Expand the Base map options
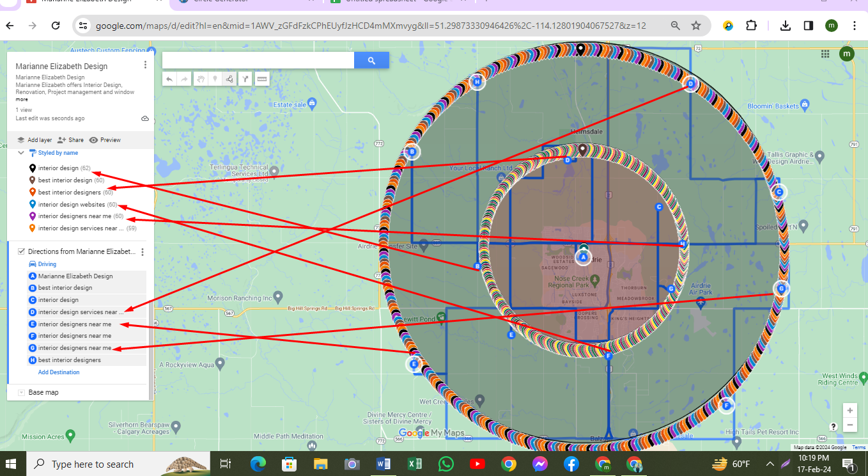Image resolution: width=868 pixels, height=476 pixels. click(21, 392)
